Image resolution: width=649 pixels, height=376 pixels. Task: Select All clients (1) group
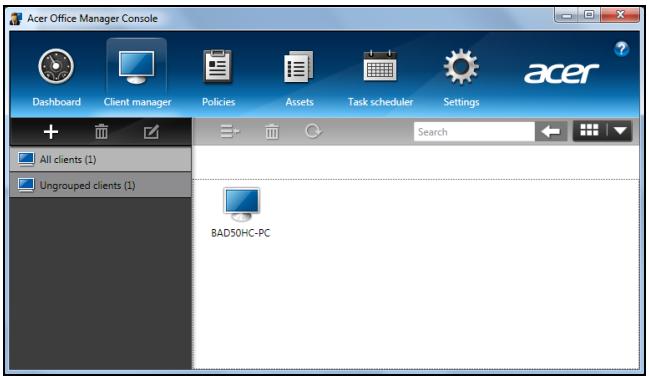[x=101, y=159]
